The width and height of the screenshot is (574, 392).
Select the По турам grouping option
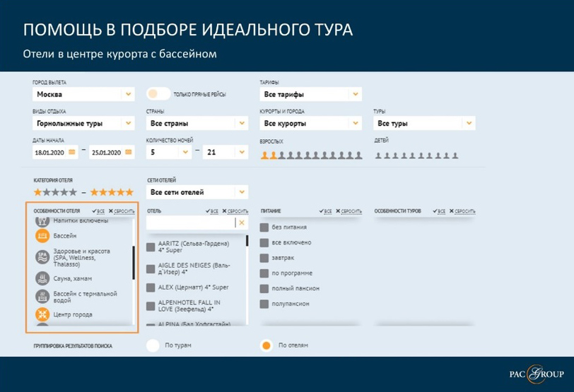(153, 345)
